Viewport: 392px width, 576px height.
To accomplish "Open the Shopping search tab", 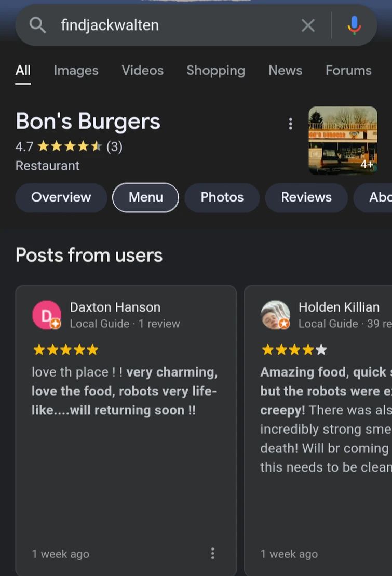I will point(215,70).
